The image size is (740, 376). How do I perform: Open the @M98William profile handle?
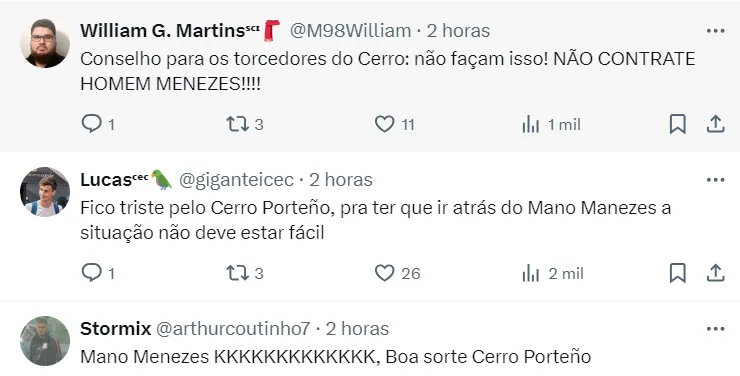350,31
